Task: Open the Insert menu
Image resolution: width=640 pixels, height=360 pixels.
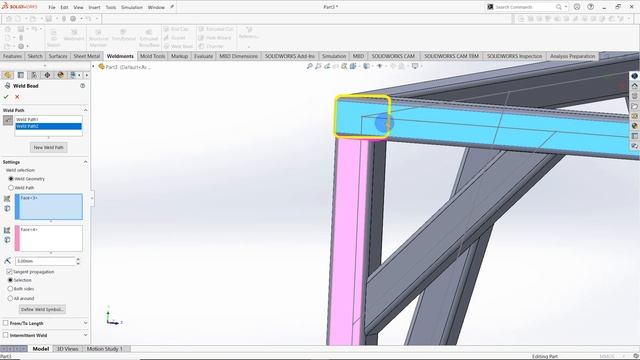Action: coord(94,7)
